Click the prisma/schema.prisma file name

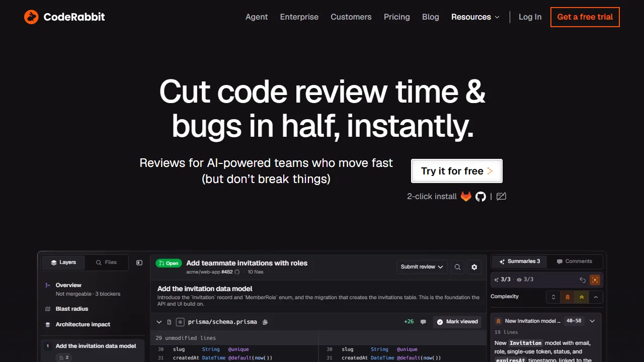(222, 322)
